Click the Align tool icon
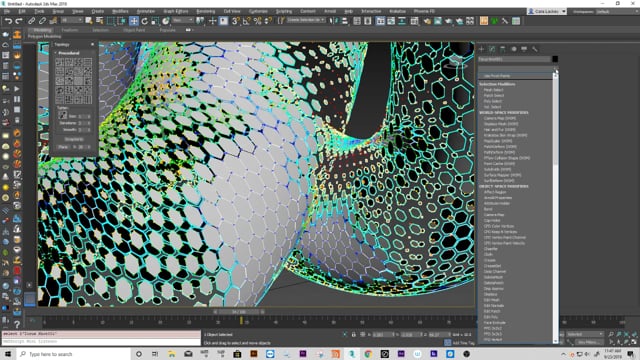The width and height of the screenshot is (640, 360). pos(344,21)
